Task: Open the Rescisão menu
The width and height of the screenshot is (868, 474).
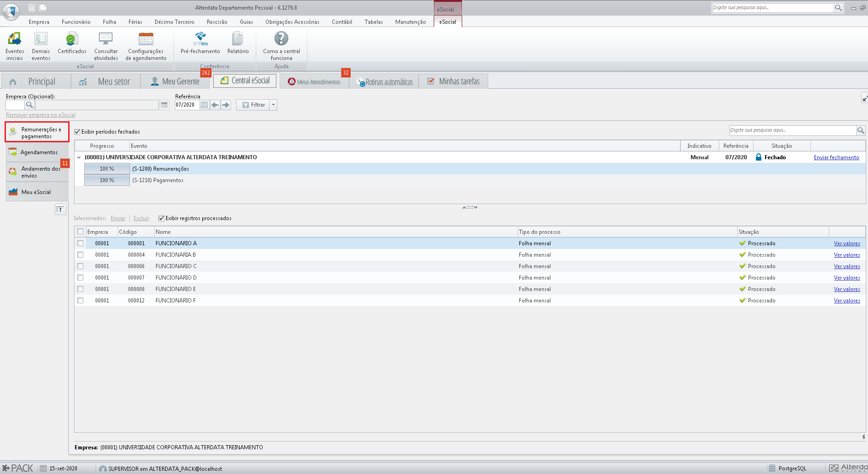Action: (217, 22)
